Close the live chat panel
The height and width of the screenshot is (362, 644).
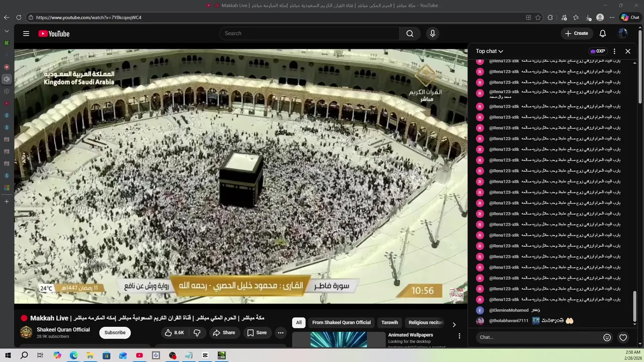(628, 51)
